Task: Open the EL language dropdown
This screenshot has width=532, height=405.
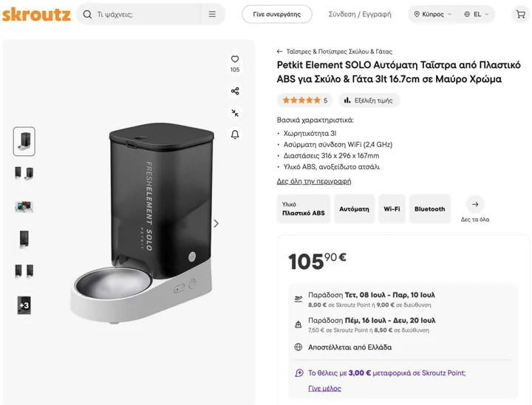Action: [x=477, y=14]
